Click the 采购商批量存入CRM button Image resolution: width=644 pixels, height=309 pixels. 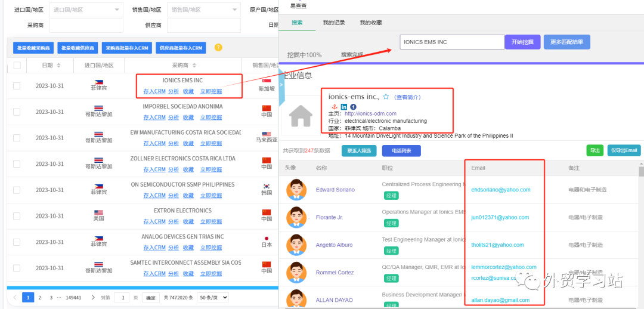coord(128,48)
